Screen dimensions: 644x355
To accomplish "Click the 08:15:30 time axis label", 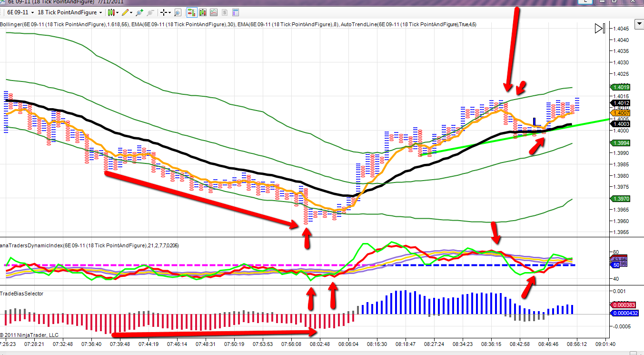I will (x=377, y=344).
